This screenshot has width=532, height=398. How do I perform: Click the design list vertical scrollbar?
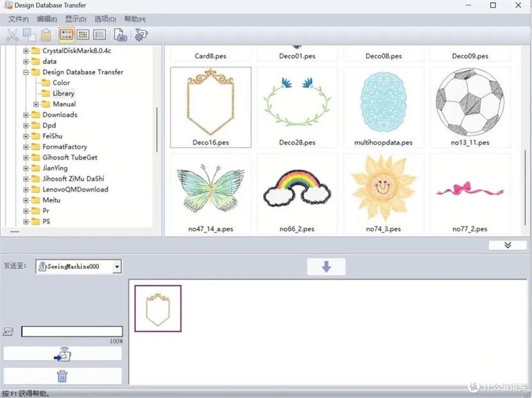(526, 188)
